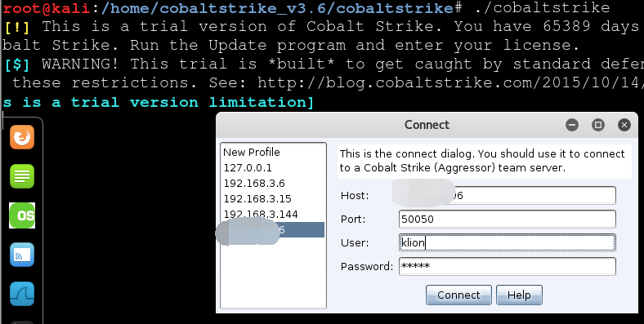Launch the green text editor dock icon

coord(22,176)
